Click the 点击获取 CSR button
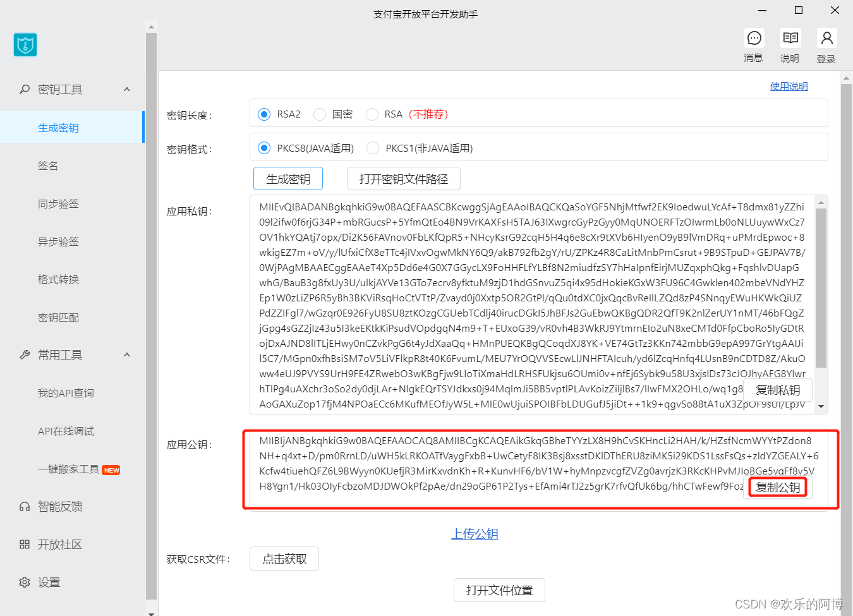 (284, 559)
